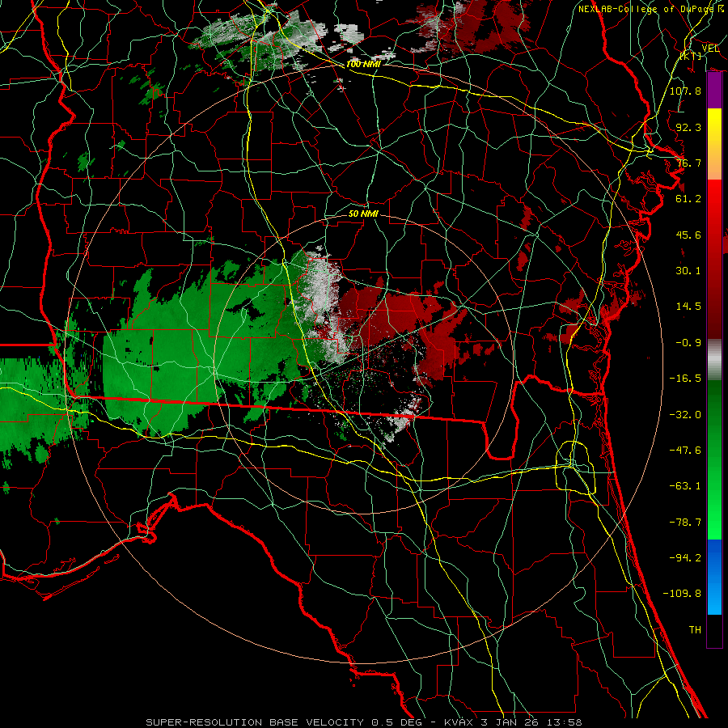
Task: Click the 13:58 timestamp in caption
Action: pos(565,722)
